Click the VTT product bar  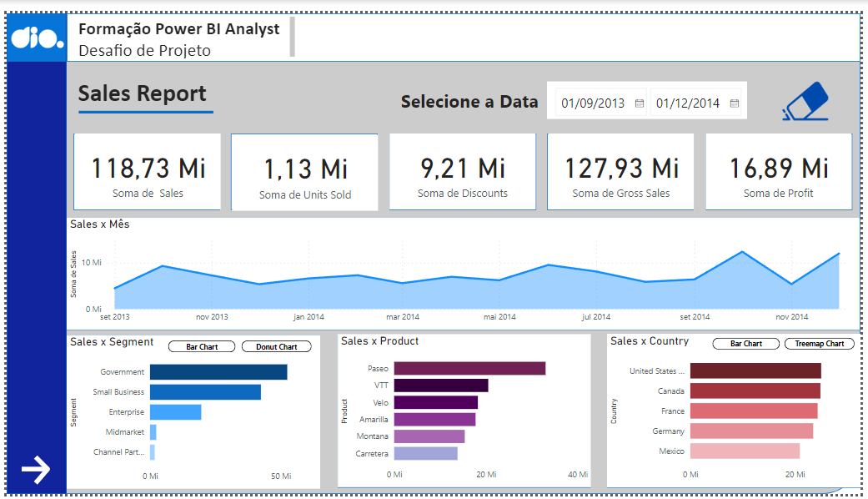pyautogui.click(x=441, y=386)
